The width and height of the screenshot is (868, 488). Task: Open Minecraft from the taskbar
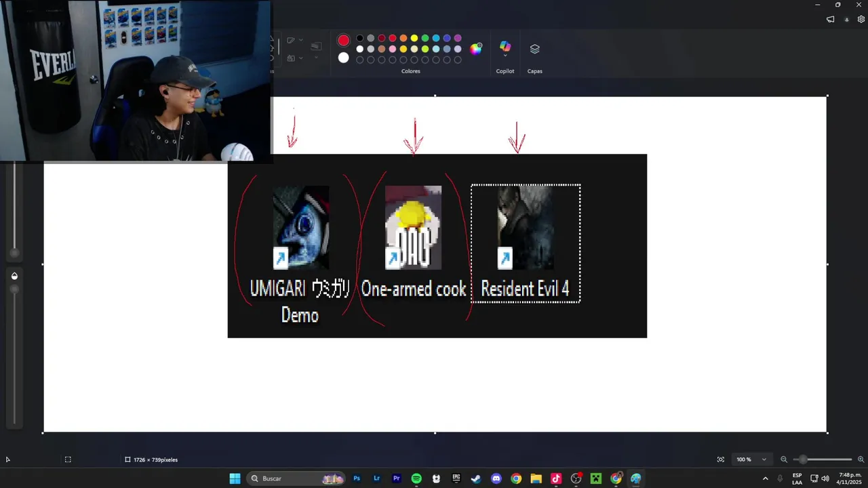click(x=596, y=479)
